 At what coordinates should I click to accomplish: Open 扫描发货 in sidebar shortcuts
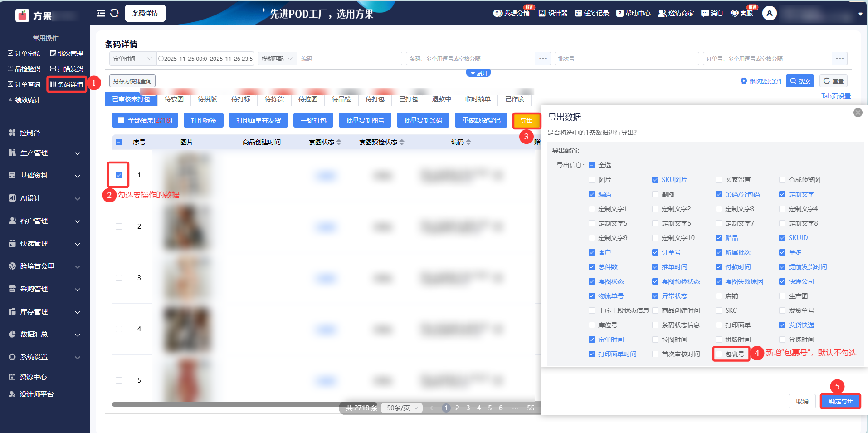(67, 69)
